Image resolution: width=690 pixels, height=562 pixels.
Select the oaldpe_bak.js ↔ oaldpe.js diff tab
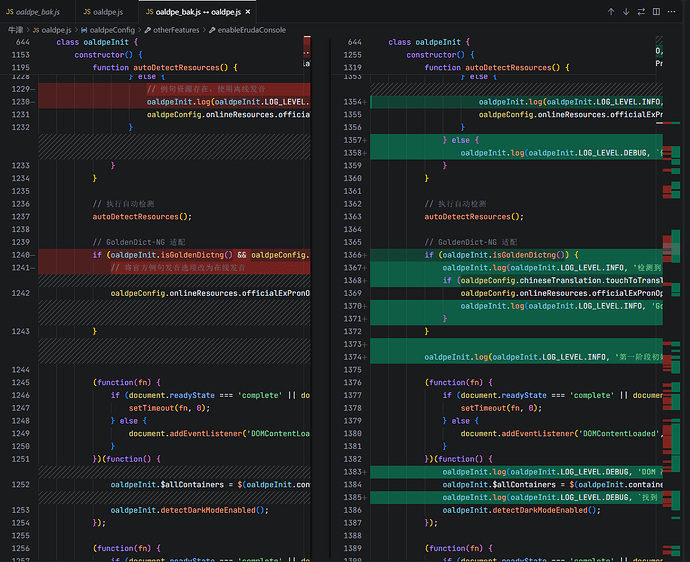point(197,12)
